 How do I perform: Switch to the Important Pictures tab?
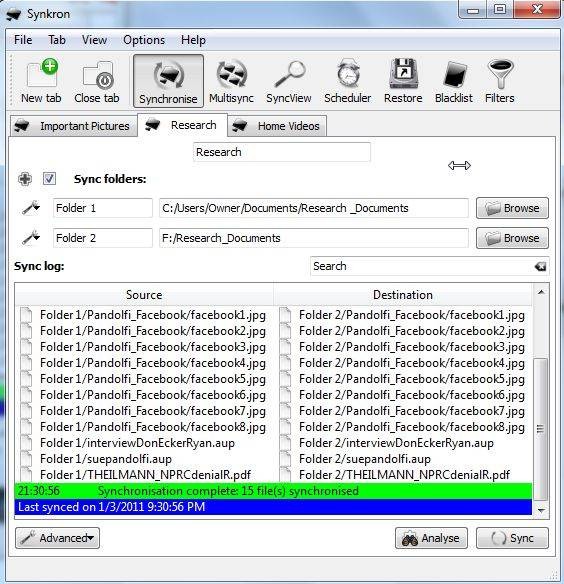pyautogui.click(x=74, y=126)
